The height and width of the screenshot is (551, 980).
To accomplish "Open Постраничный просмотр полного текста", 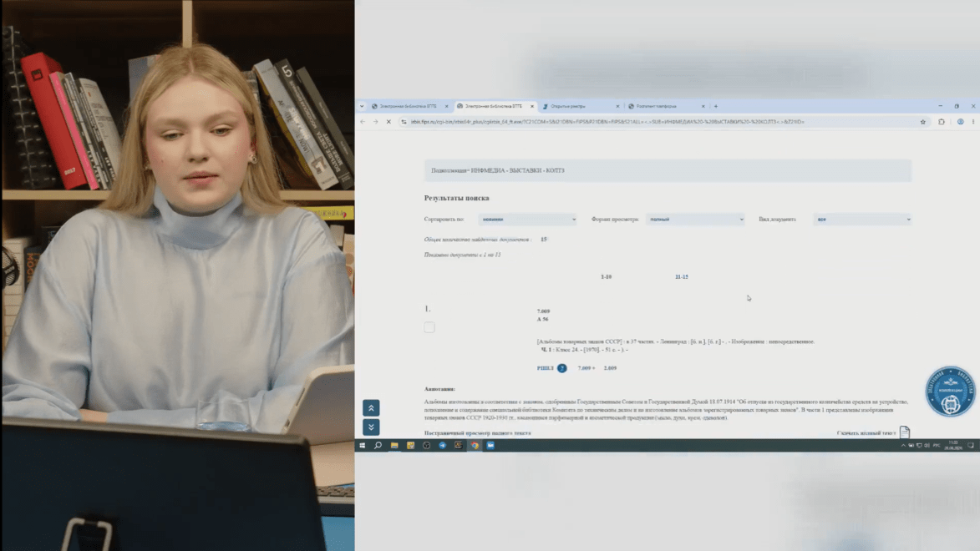I will click(478, 433).
